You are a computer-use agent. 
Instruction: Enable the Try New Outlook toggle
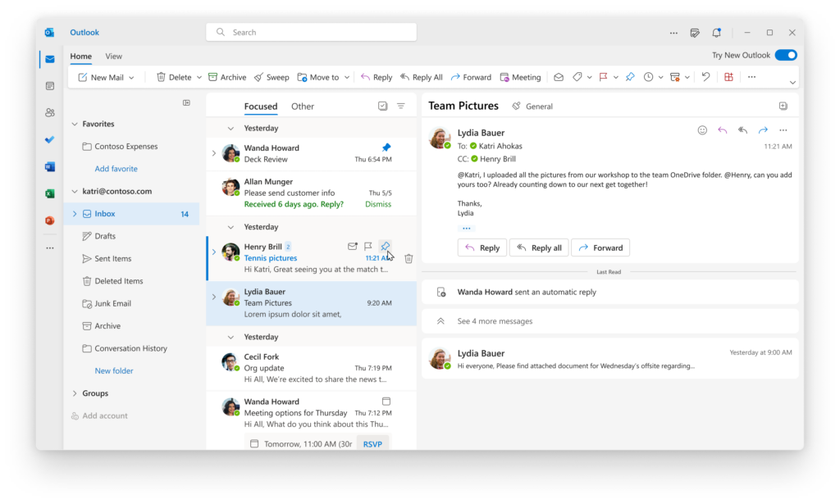tap(785, 53)
